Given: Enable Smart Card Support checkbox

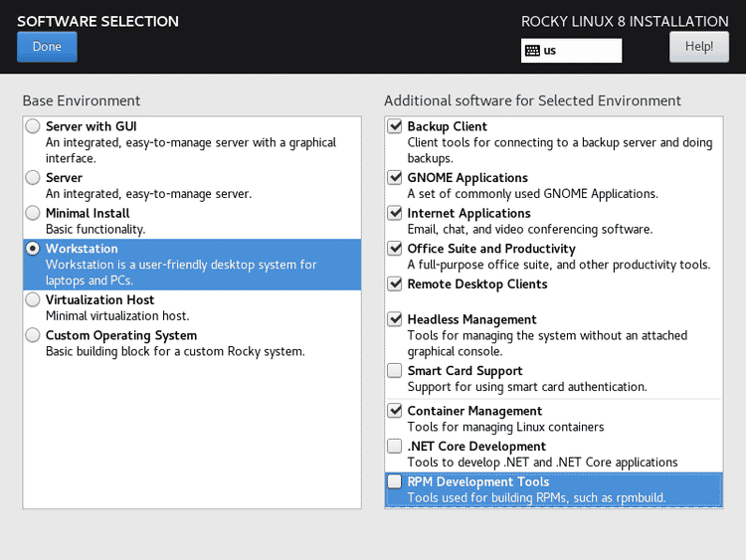Looking at the screenshot, I should [x=395, y=371].
